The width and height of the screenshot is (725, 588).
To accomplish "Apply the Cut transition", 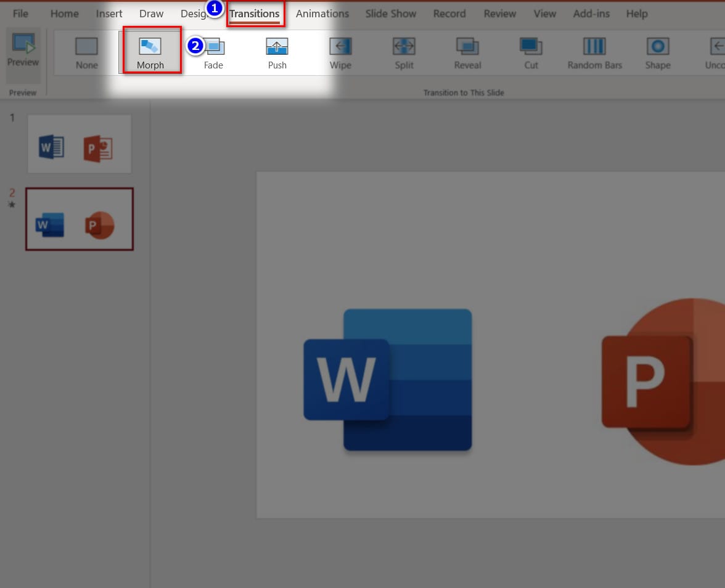I will point(531,52).
